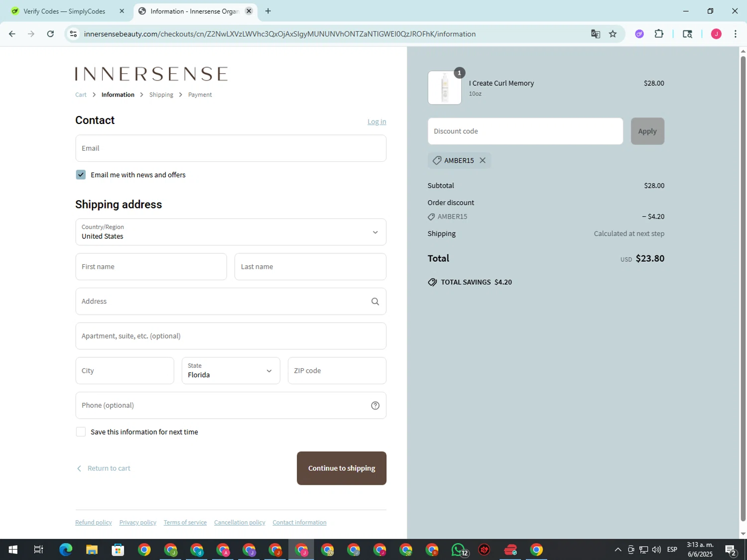747x560 pixels.
Task: Click the Apply discount button
Action: [647, 131]
